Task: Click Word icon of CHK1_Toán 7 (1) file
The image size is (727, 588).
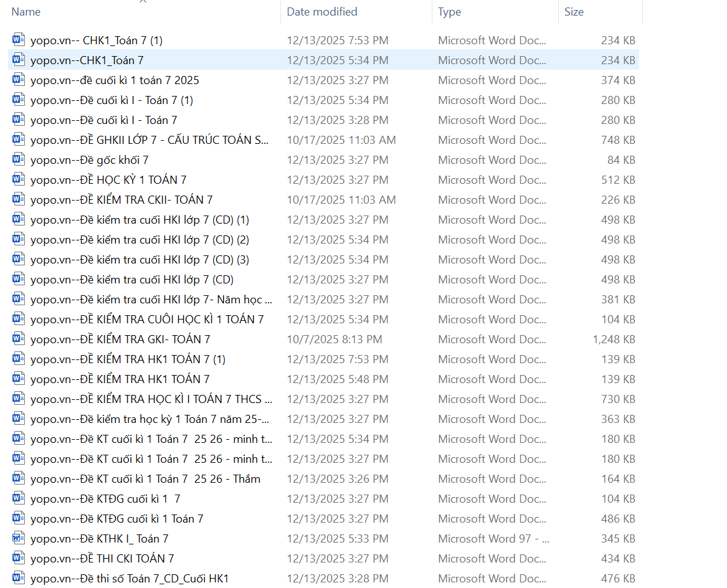Action: point(19,40)
